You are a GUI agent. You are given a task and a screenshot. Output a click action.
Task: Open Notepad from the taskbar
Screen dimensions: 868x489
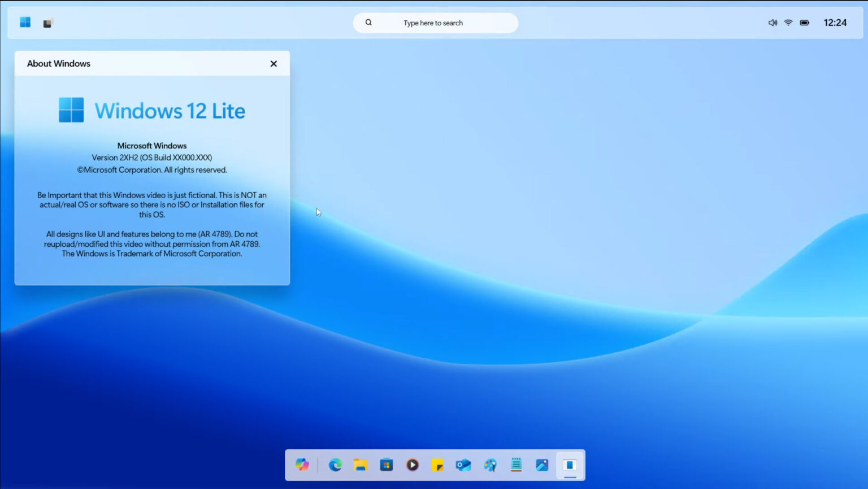pos(515,465)
